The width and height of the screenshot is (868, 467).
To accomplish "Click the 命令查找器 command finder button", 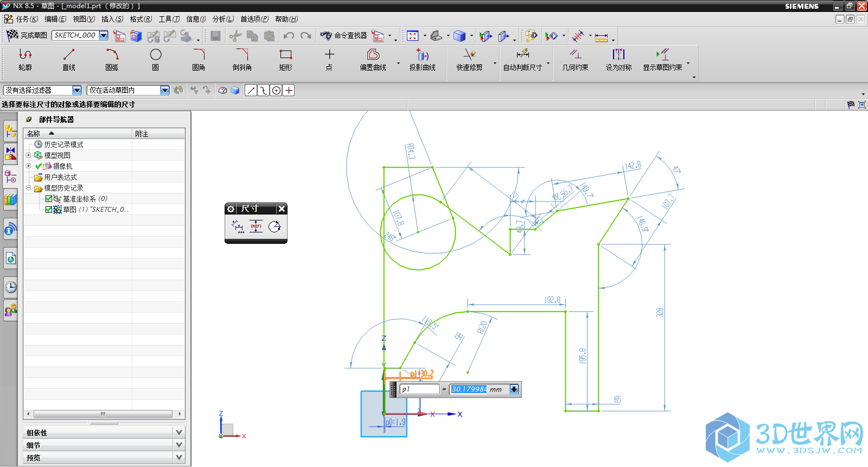I will tap(343, 36).
